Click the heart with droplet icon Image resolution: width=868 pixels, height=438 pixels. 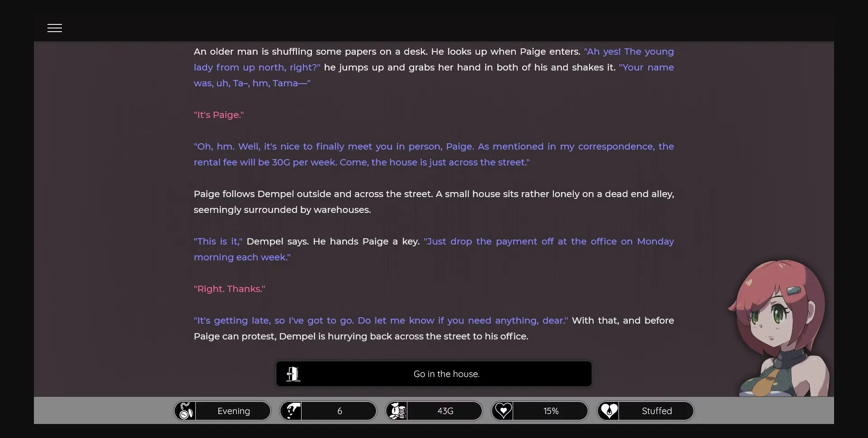[609, 411]
